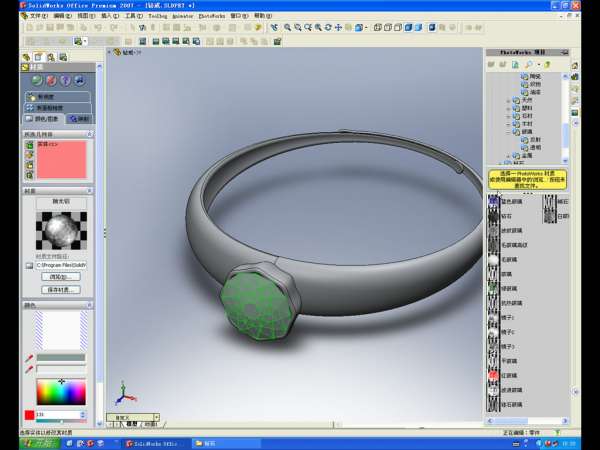Image resolution: width=600 pixels, height=450 pixels.
Task: Click the 浏览 Browse button
Action: (x=58, y=277)
